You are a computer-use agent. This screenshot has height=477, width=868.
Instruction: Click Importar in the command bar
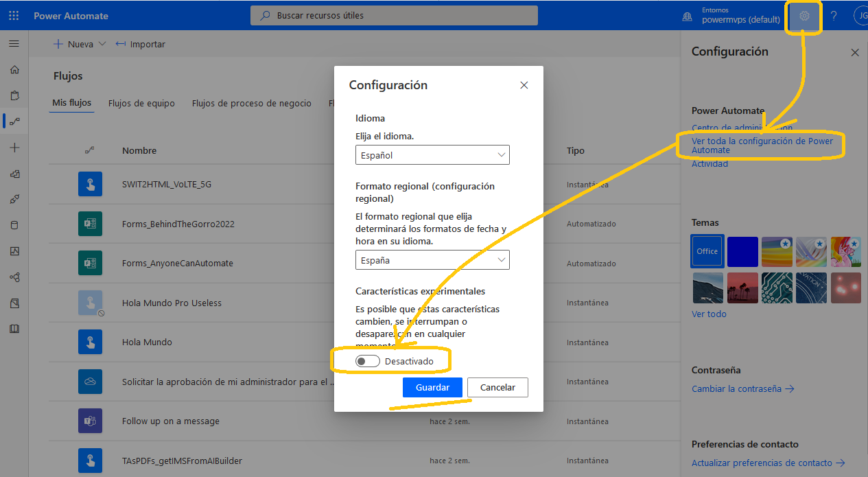pos(141,44)
